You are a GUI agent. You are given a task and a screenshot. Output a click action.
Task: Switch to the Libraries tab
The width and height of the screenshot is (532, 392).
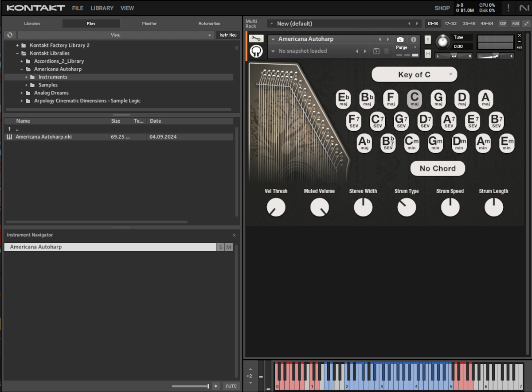pyautogui.click(x=32, y=23)
